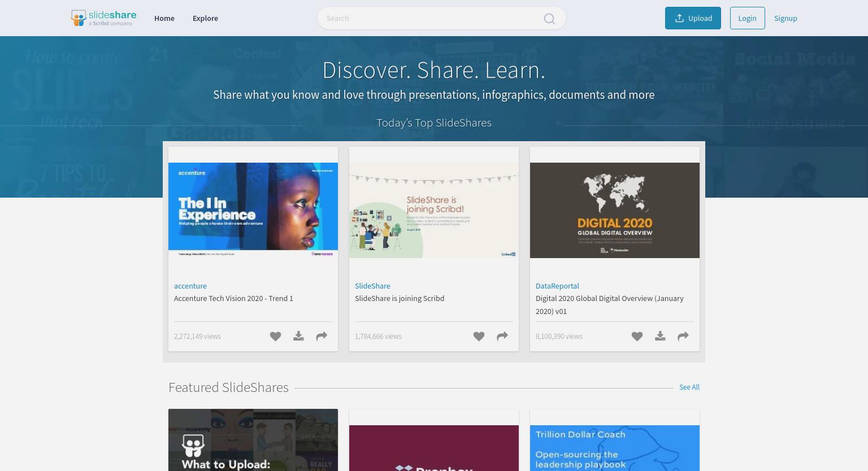Click the search magnifier icon
868x471 pixels.
pyautogui.click(x=549, y=19)
